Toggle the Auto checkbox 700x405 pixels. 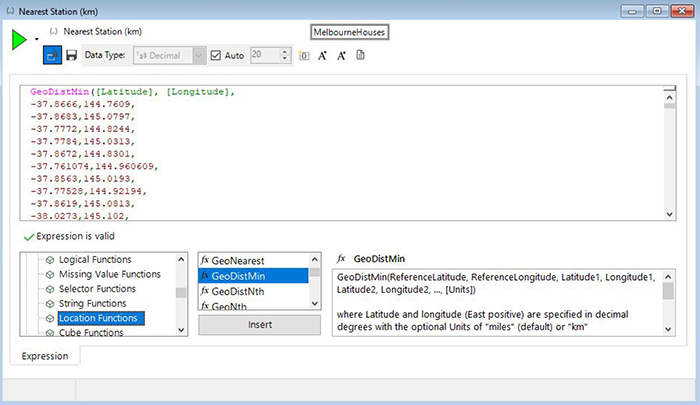coord(217,55)
